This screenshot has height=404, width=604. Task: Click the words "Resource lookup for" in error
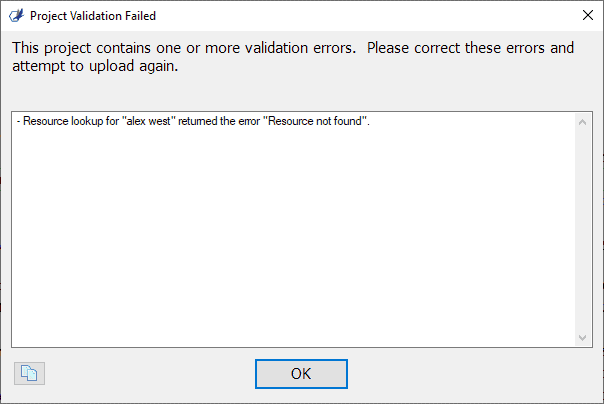click(x=71, y=121)
